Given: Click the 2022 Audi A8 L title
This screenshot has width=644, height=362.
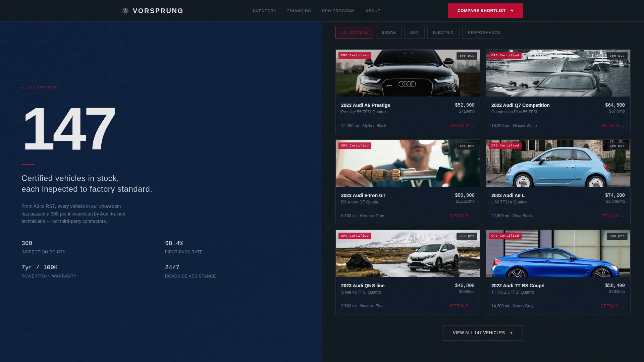Looking at the screenshot, I should tap(508, 195).
